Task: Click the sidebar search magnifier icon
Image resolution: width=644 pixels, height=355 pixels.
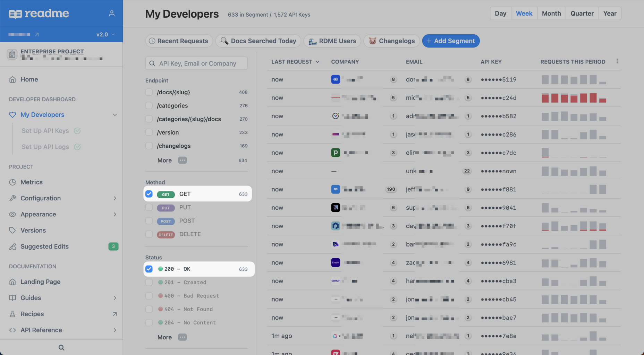Action: coord(61,347)
